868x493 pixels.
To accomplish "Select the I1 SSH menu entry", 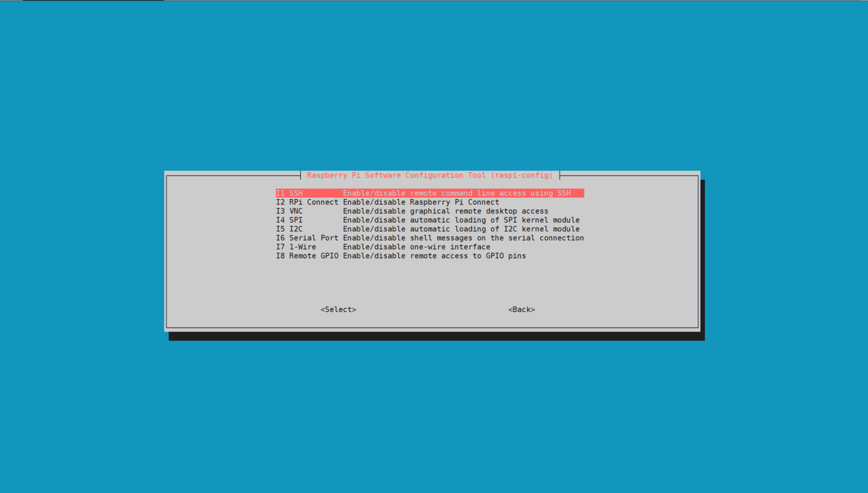I will point(430,193).
